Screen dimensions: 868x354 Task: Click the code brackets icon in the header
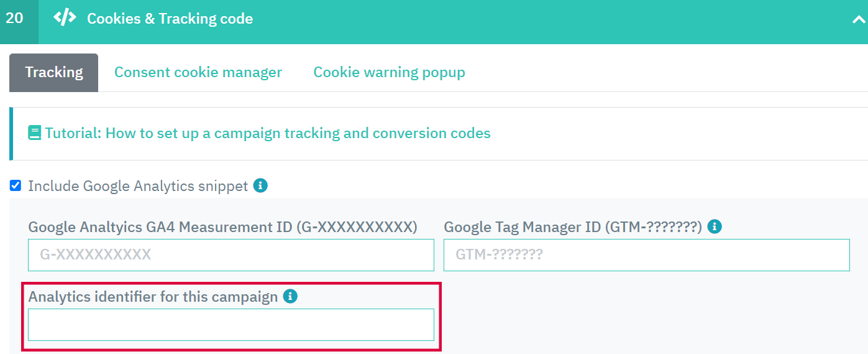pyautogui.click(x=65, y=18)
